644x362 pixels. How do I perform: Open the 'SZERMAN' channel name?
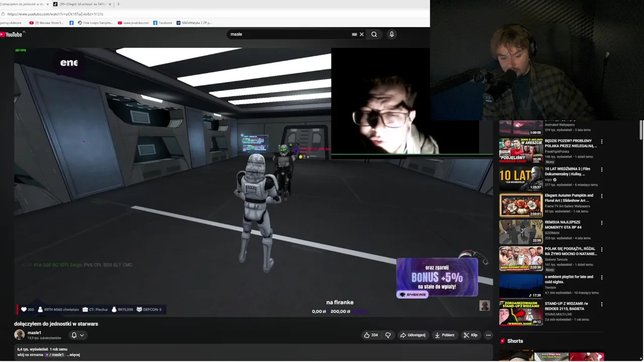pos(552,233)
